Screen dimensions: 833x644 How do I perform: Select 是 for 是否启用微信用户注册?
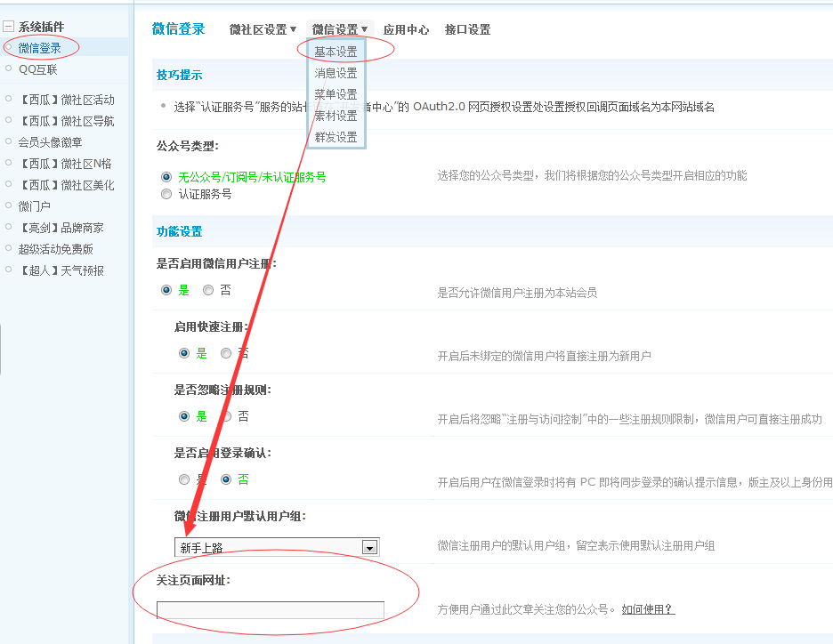pyautogui.click(x=166, y=290)
